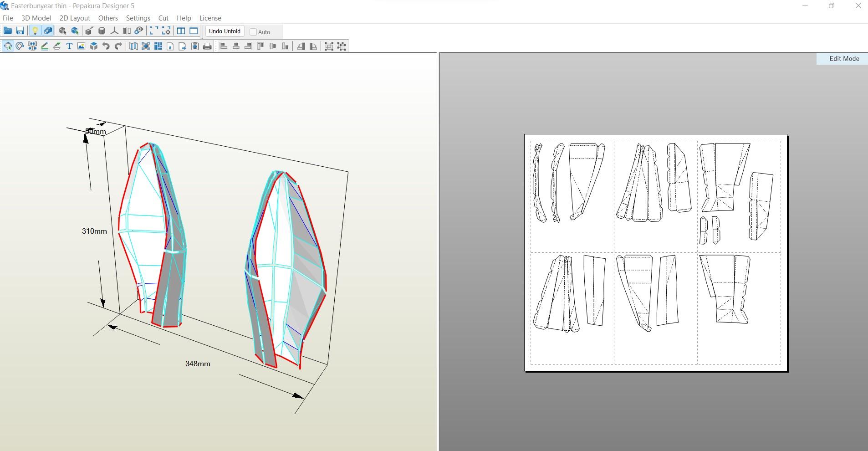The width and height of the screenshot is (868, 451).
Task: Open the 2D Layout menu
Action: click(75, 18)
